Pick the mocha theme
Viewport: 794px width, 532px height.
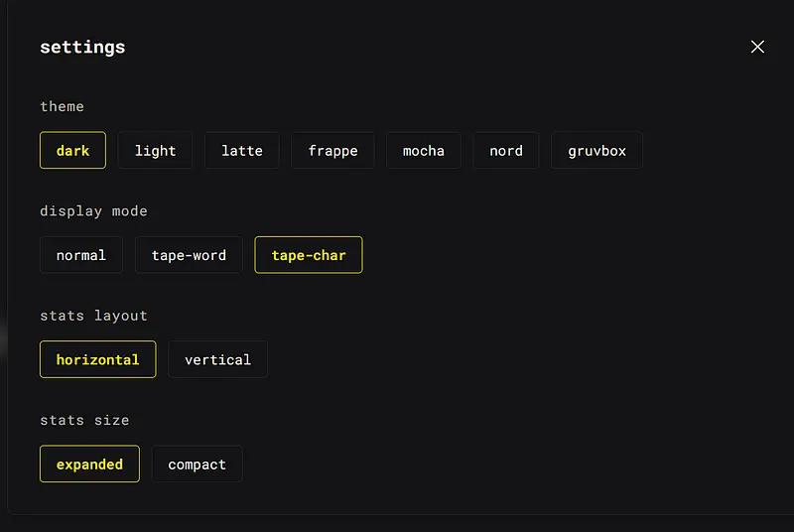(x=424, y=151)
